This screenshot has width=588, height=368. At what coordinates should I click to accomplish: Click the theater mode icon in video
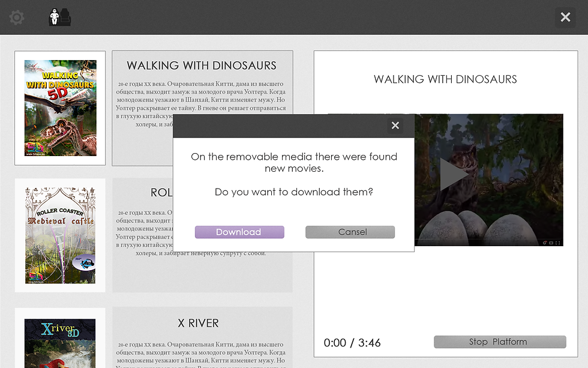tap(551, 243)
